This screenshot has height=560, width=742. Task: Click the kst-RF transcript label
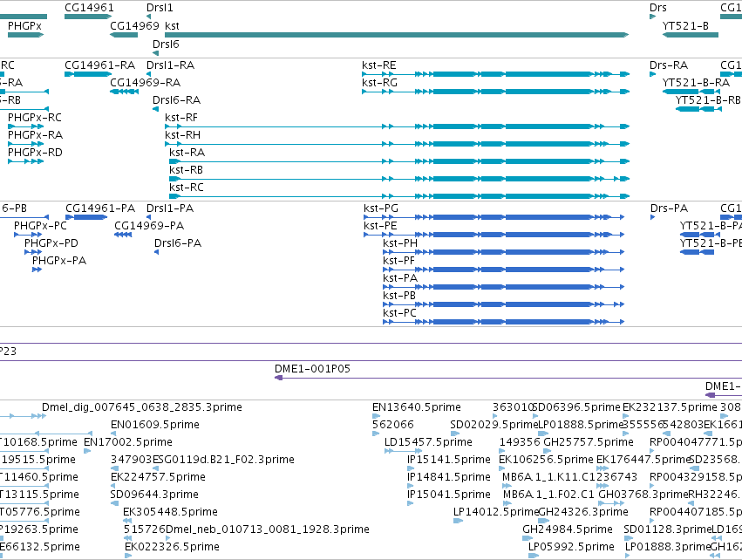click(x=181, y=118)
